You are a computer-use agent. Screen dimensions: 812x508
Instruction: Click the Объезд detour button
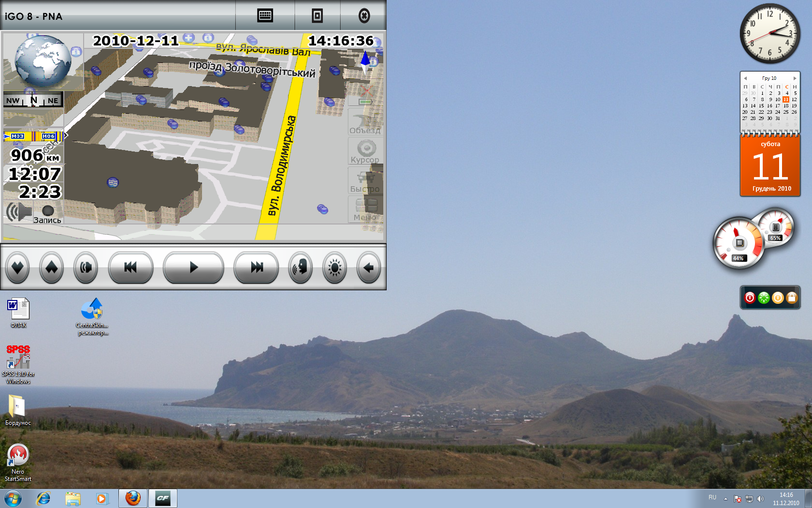365,123
